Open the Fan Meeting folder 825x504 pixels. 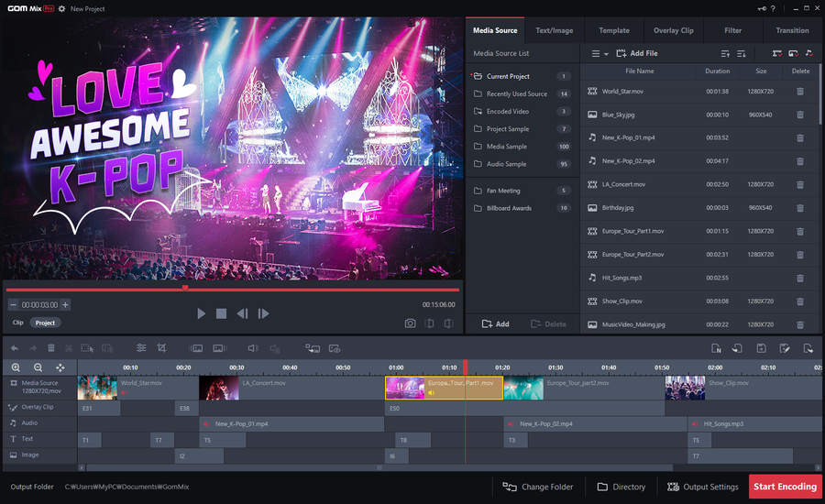[503, 191]
